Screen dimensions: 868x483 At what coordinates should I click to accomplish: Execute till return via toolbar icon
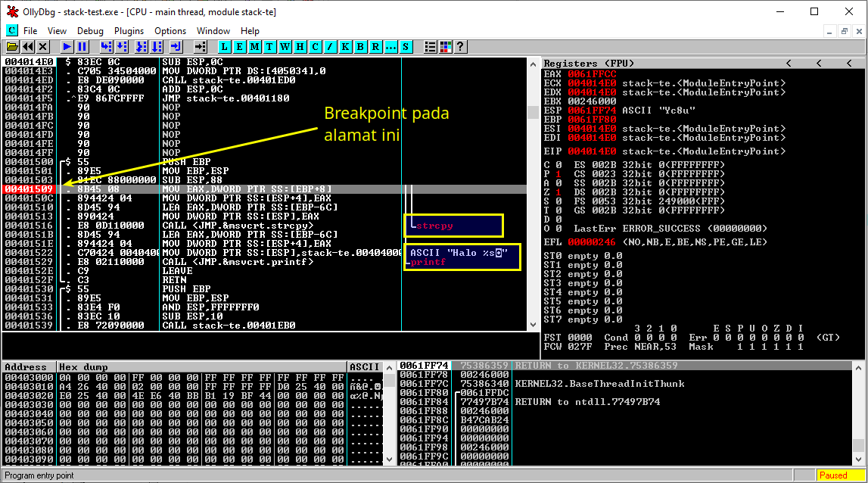176,47
